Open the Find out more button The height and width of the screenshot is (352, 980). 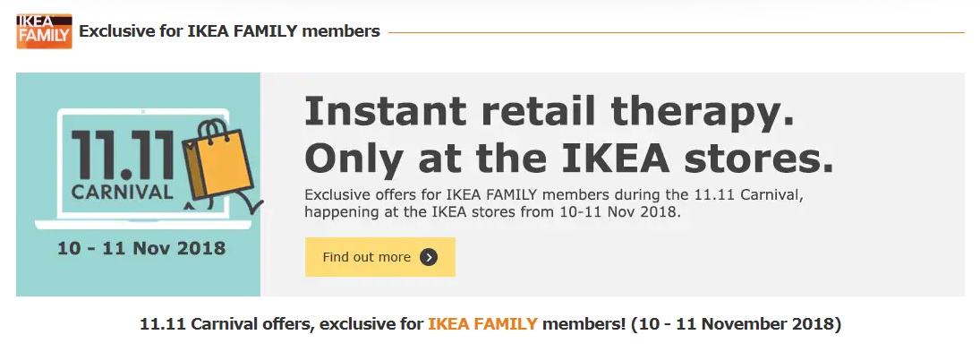380,257
